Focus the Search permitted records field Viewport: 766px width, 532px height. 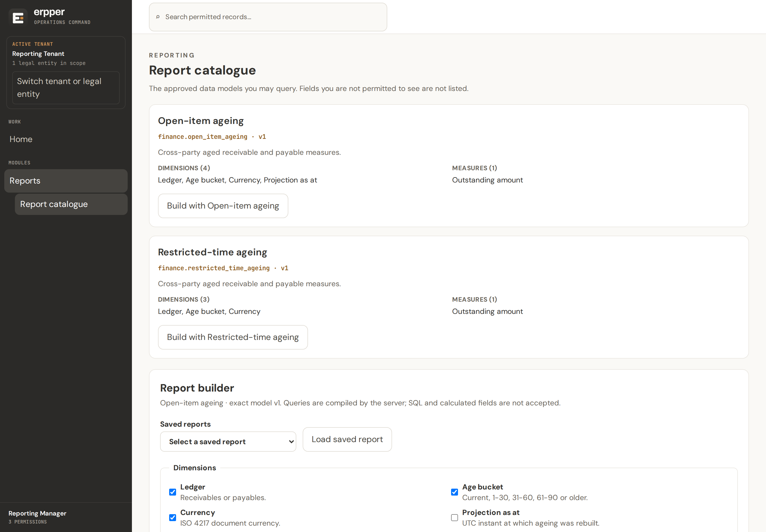tap(268, 17)
